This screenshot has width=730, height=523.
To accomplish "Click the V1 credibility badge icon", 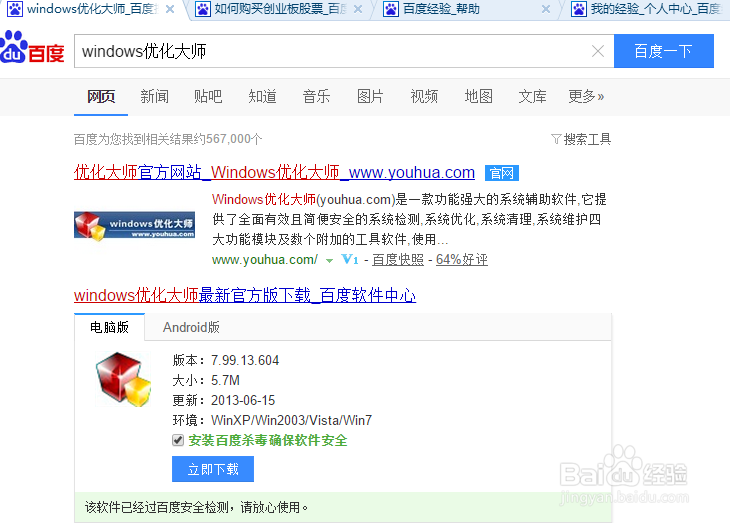I will [x=350, y=259].
